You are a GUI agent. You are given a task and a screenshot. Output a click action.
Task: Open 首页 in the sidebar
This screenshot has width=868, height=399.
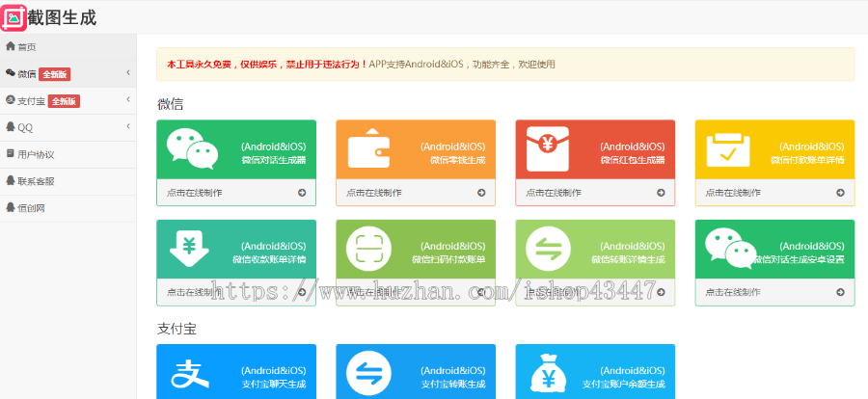pos(68,47)
